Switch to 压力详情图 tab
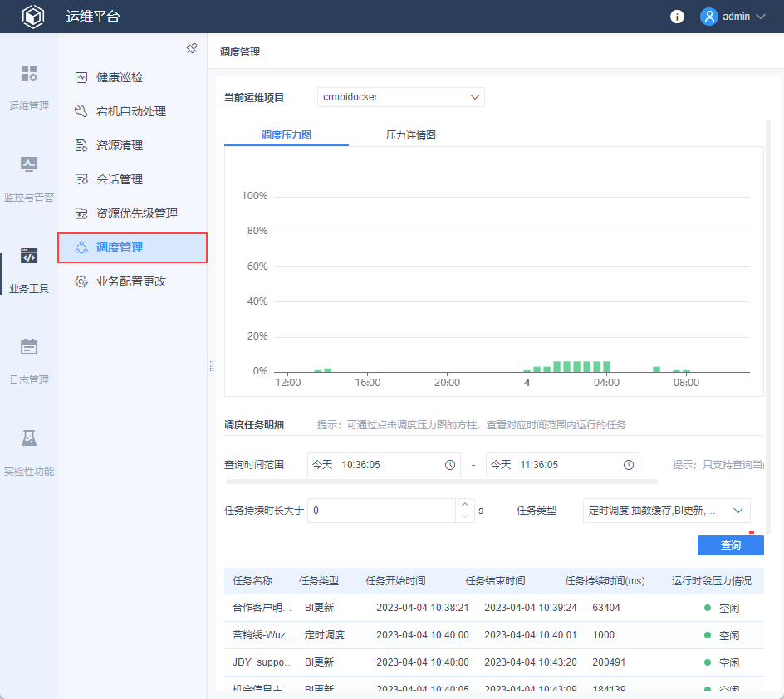The image size is (784, 699). [x=411, y=134]
